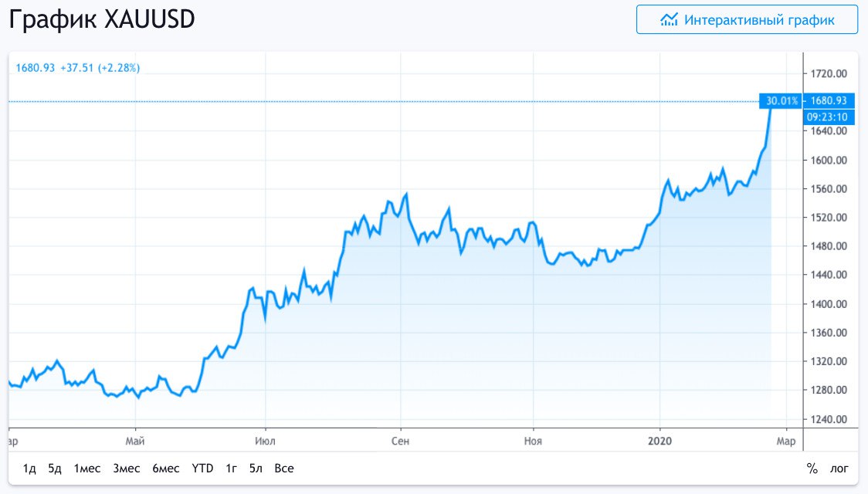Show the 1г yearly range
This screenshot has width=868, height=494.
click(x=231, y=469)
